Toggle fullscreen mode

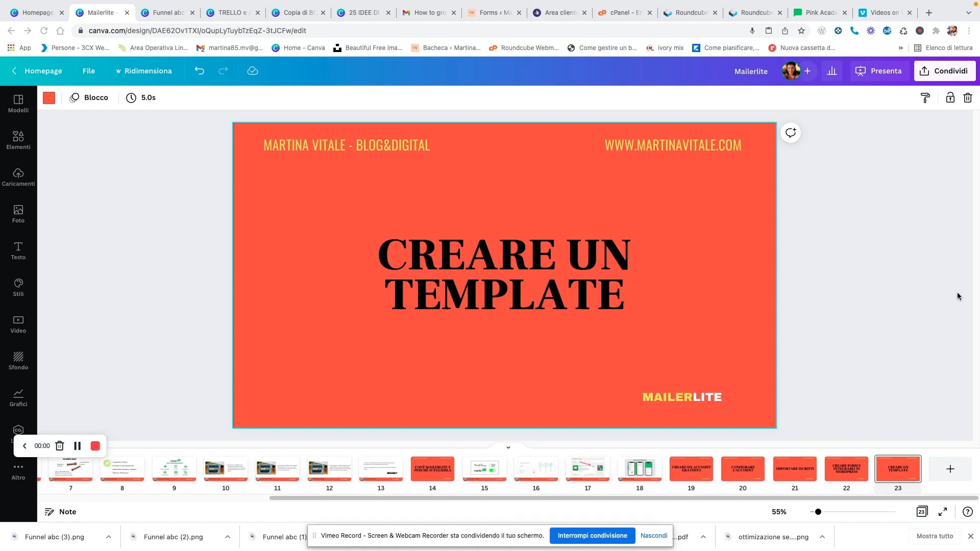coord(943,512)
